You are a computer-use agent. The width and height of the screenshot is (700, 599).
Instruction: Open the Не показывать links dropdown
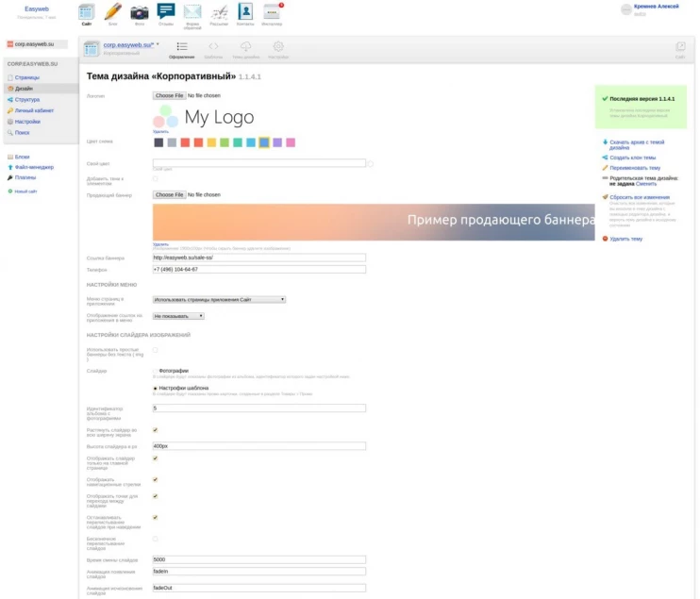coord(178,316)
